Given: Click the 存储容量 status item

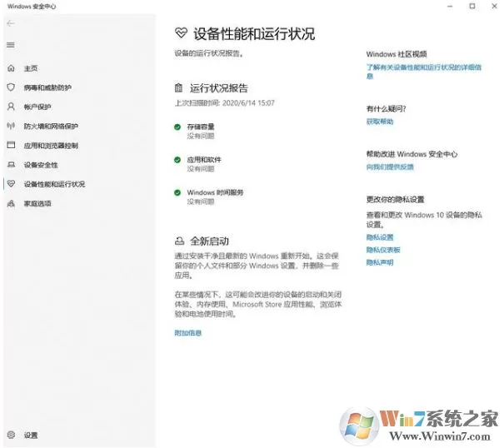Looking at the screenshot, I should tap(201, 131).
